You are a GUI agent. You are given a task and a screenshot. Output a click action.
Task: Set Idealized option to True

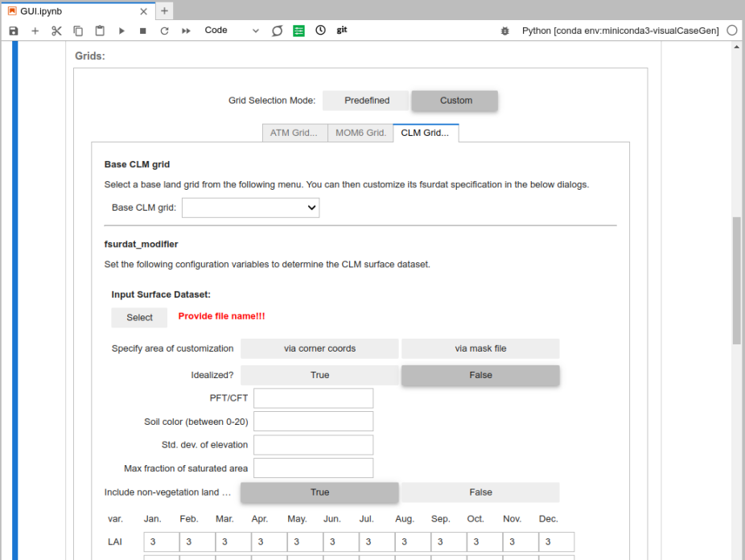pyautogui.click(x=319, y=375)
